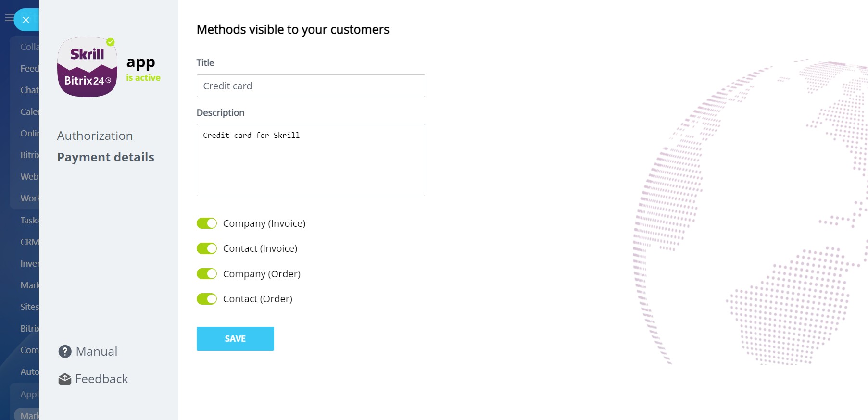Click the Feedback envelope icon
868x420 pixels.
click(65, 379)
